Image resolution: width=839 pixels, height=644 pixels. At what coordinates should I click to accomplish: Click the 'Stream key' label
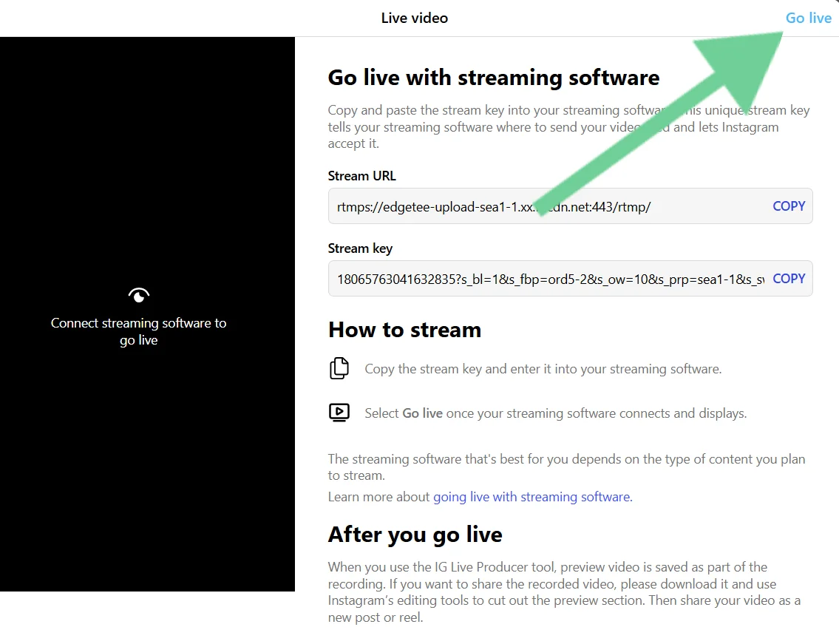click(x=360, y=248)
